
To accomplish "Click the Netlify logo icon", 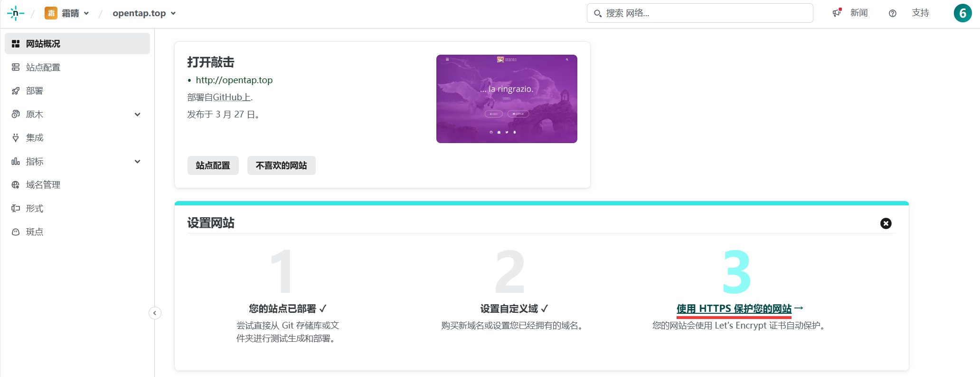I will pos(15,13).
